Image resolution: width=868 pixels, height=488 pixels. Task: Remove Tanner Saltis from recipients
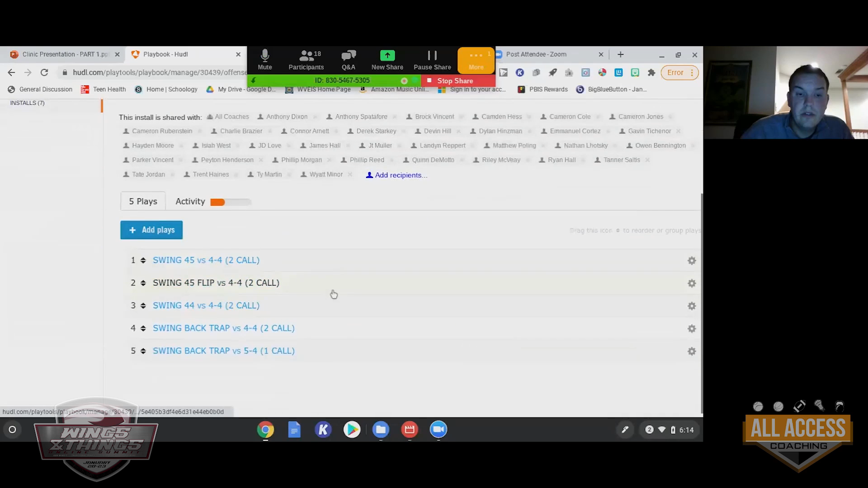tap(647, 160)
